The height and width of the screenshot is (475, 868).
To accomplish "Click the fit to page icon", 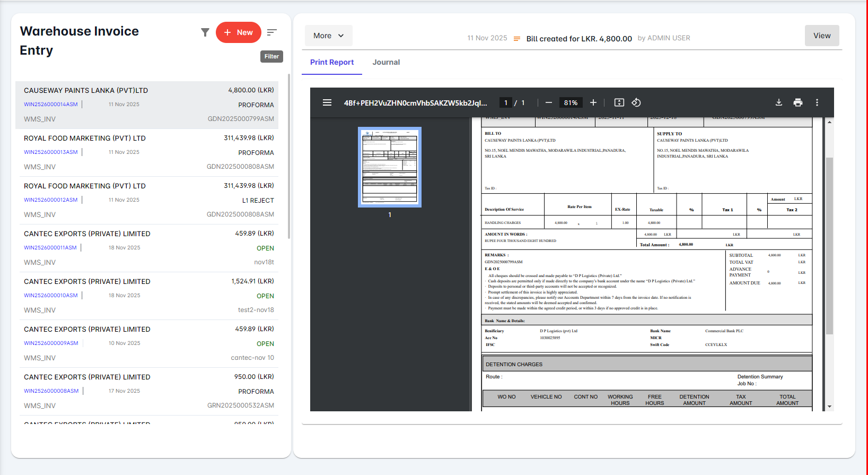I will point(619,102).
